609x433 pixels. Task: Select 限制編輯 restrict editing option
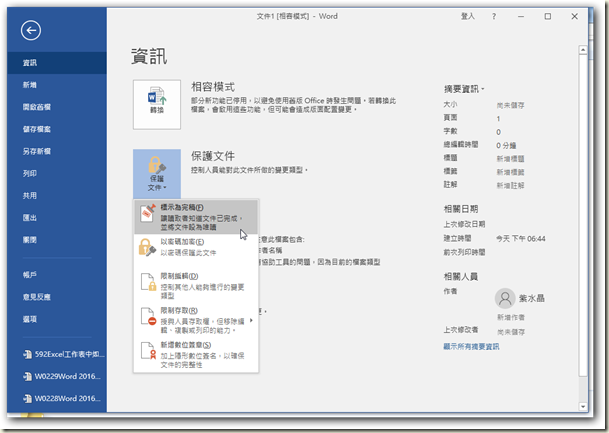[196, 285]
